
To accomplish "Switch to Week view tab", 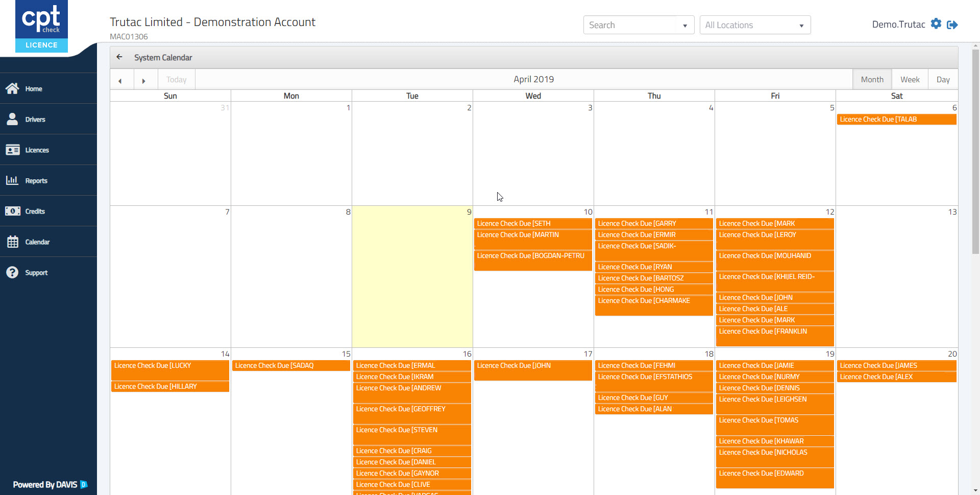I will coord(910,80).
